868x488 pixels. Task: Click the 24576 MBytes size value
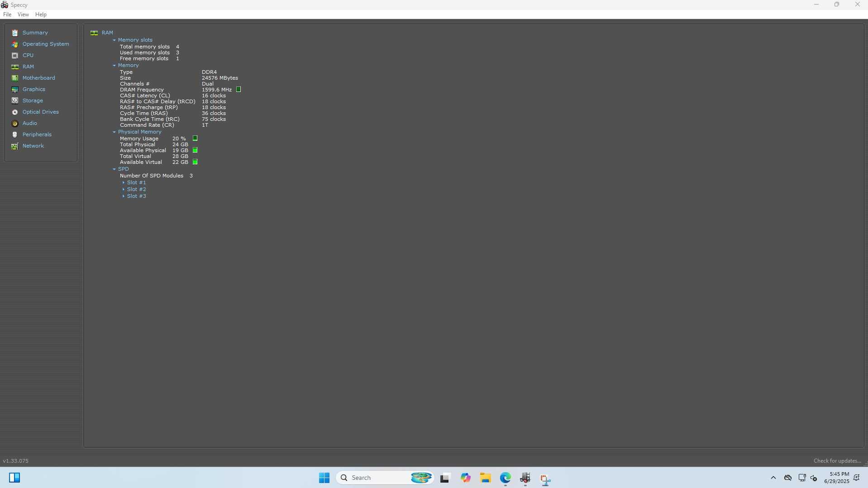coord(220,78)
